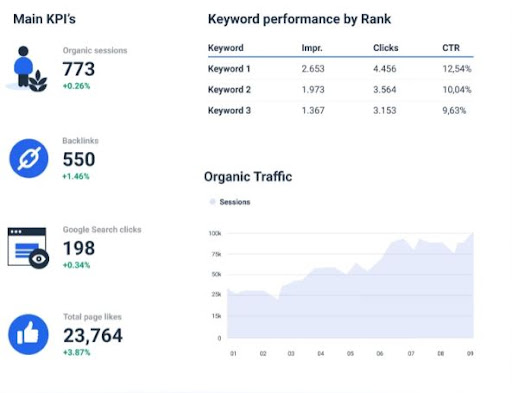Click the Organic Traffic chart title
The height and width of the screenshot is (393, 512).
pyautogui.click(x=248, y=177)
